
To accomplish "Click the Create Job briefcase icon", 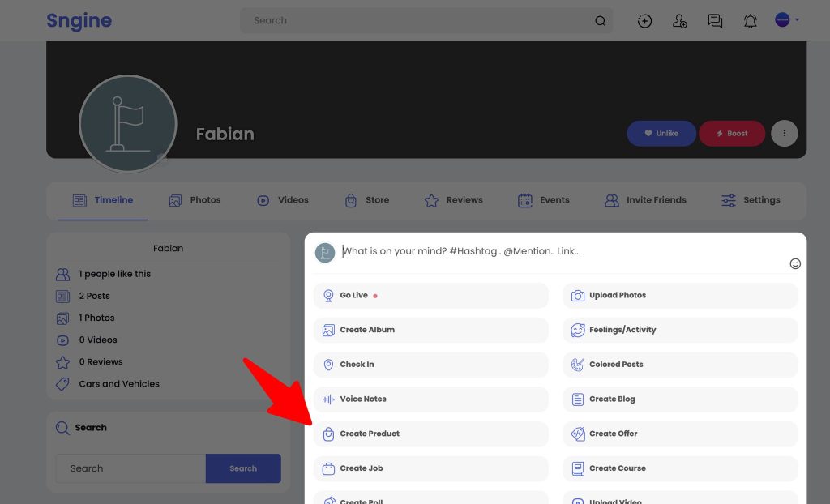I will click(x=328, y=468).
